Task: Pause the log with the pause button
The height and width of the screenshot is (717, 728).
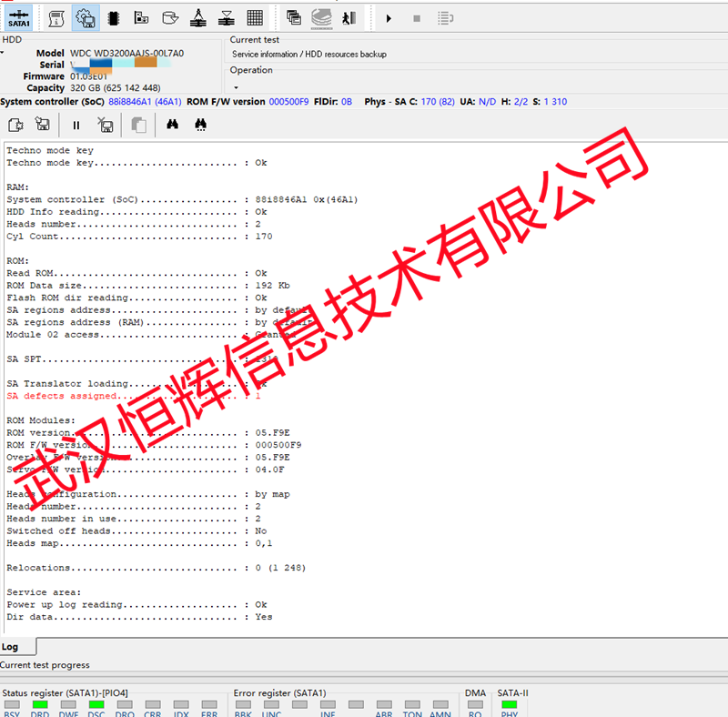Action: pos(76,125)
